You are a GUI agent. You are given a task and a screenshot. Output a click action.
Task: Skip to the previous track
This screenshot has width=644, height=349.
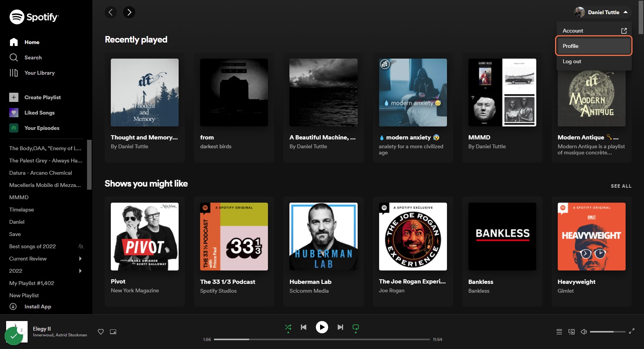point(304,327)
